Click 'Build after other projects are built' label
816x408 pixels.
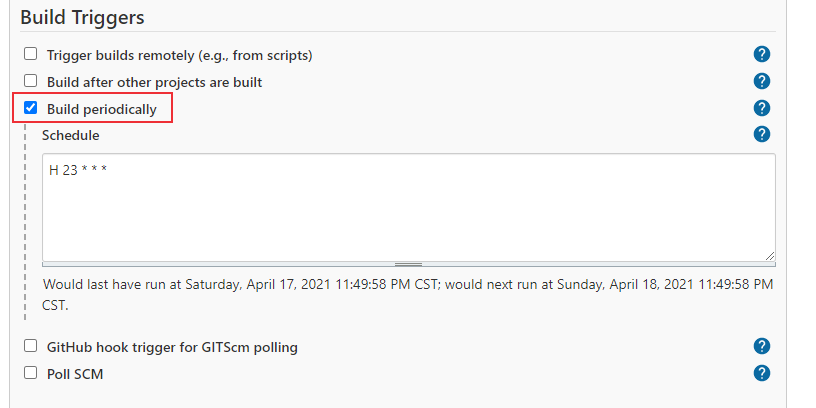pyautogui.click(x=155, y=82)
